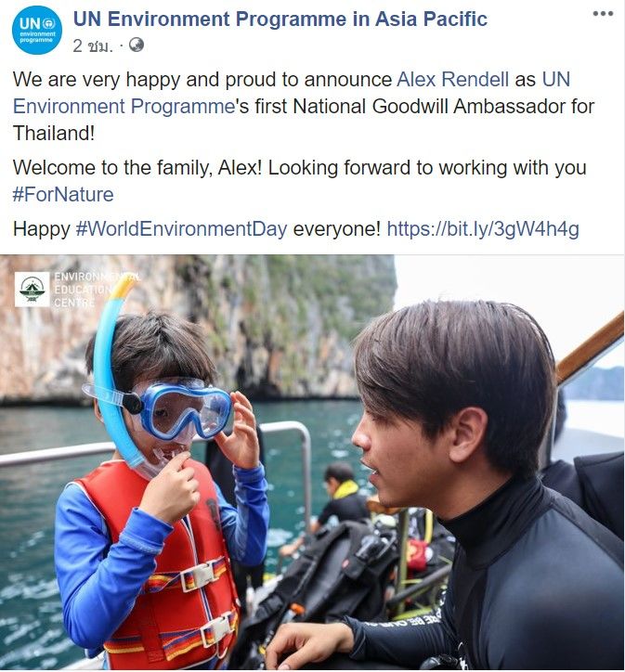Click the limestone cliff in the photo background
Viewport: 625px width, 672px height.
[x=279, y=316]
